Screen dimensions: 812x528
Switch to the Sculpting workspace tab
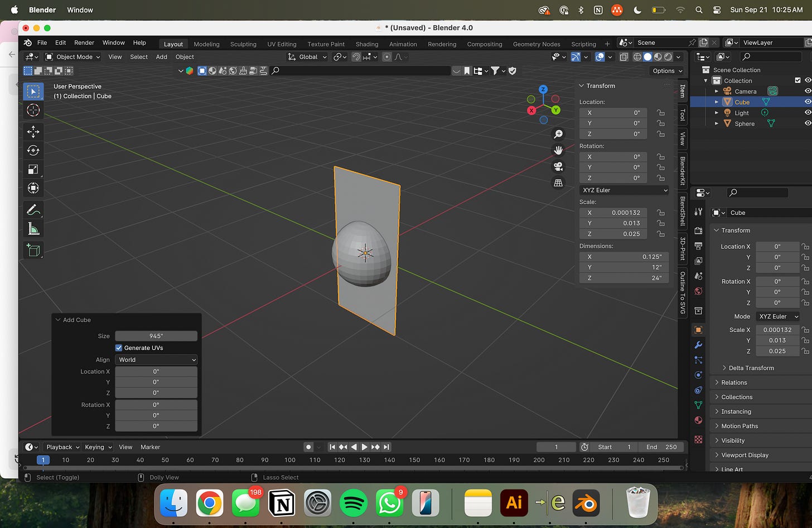[243, 44]
